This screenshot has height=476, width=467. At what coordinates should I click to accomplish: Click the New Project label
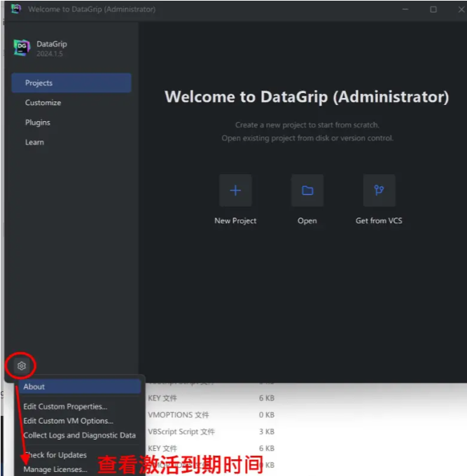tap(235, 220)
